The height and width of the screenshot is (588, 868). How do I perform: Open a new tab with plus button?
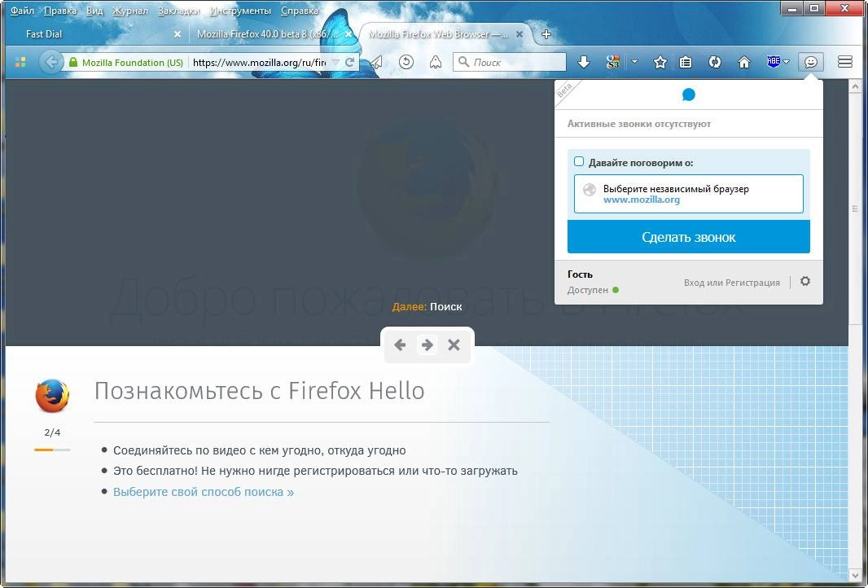(546, 34)
